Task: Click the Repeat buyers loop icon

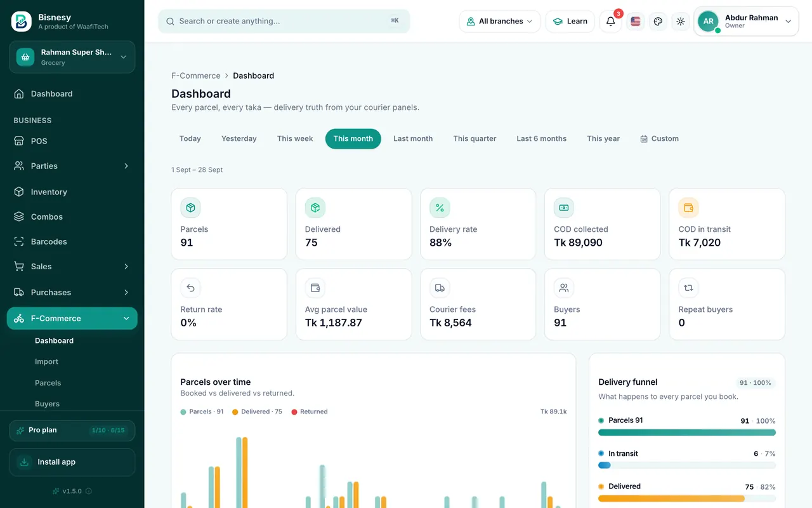Action: pos(688,288)
